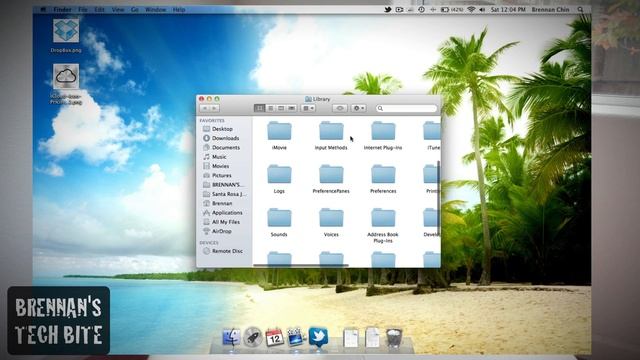This screenshot has height=360, width=640.
Task: Select Santa Rosa J... in sidebar
Action: pos(224,194)
